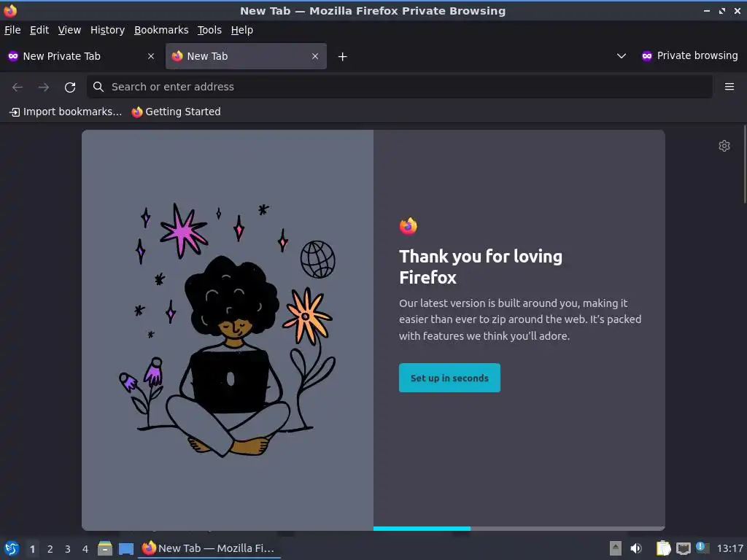Open the Getting Started bookmark
Screen dimensions: 747x560
(x=177, y=112)
